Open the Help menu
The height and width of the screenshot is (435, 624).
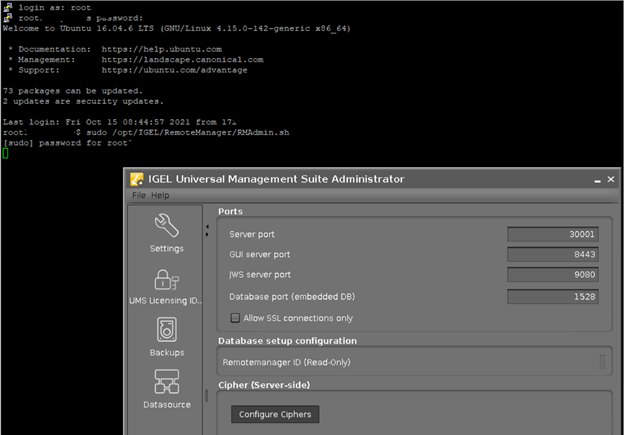pos(160,195)
